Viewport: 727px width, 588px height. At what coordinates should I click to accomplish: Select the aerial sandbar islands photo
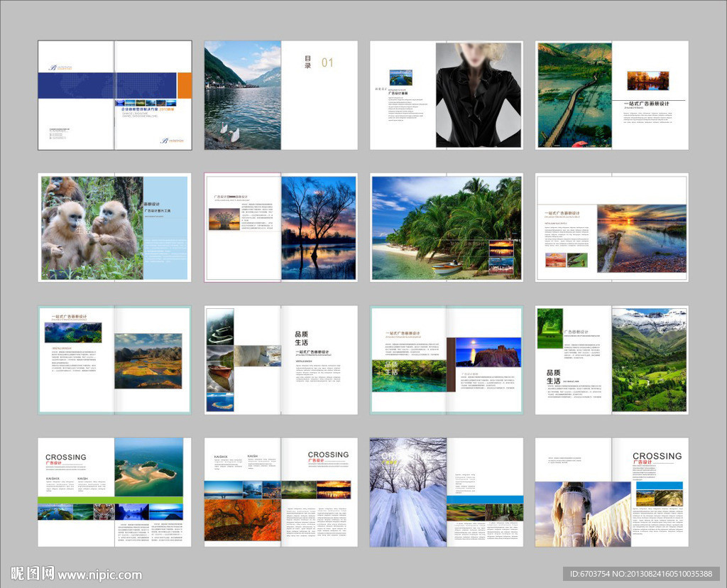[x=149, y=467]
